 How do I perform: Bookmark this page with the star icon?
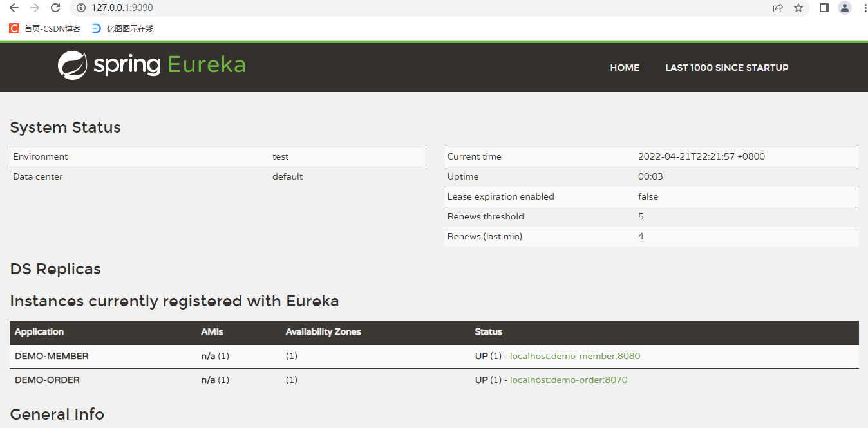tap(798, 8)
